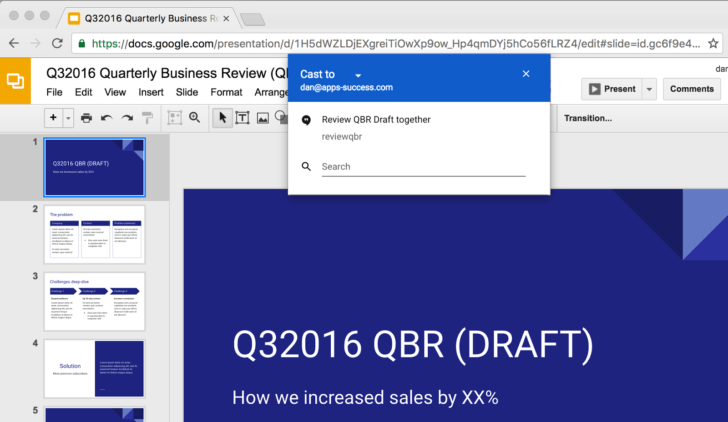Screen dimensions: 728x422
Task: Expand the Cast to dropdown arrow
Action: (358, 75)
